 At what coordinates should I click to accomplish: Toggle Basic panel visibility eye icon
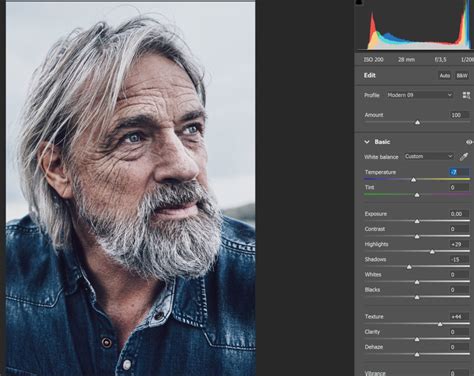469,142
